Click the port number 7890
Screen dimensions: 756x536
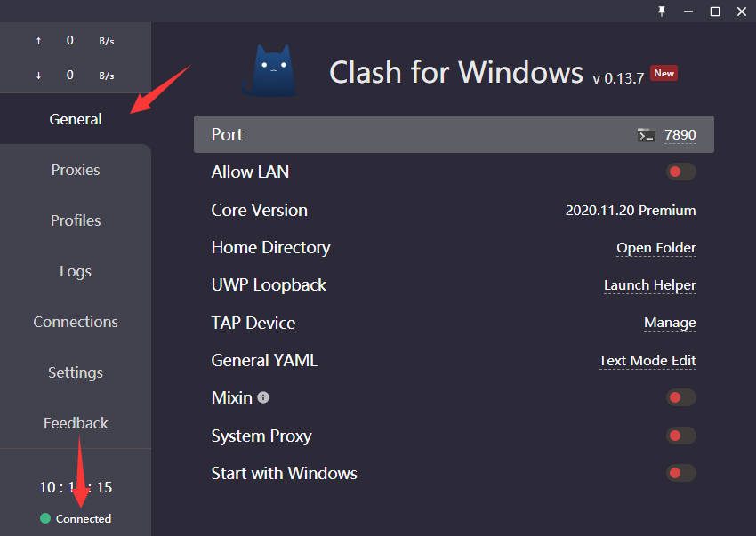coord(680,135)
